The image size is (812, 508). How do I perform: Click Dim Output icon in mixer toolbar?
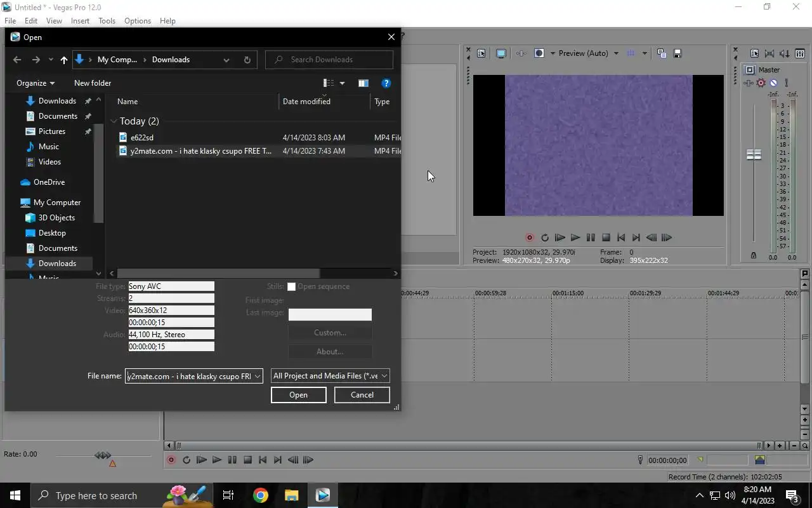(785, 53)
